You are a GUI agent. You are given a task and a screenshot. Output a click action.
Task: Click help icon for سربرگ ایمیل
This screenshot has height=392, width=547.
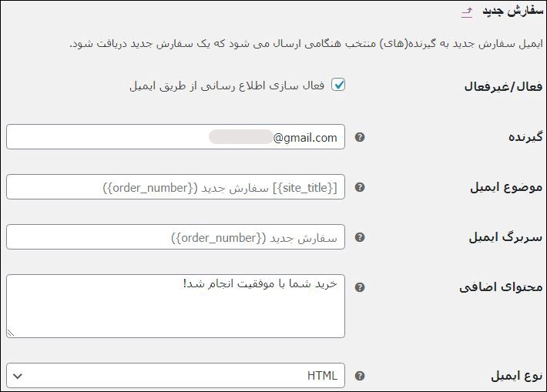click(x=360, y=237)
